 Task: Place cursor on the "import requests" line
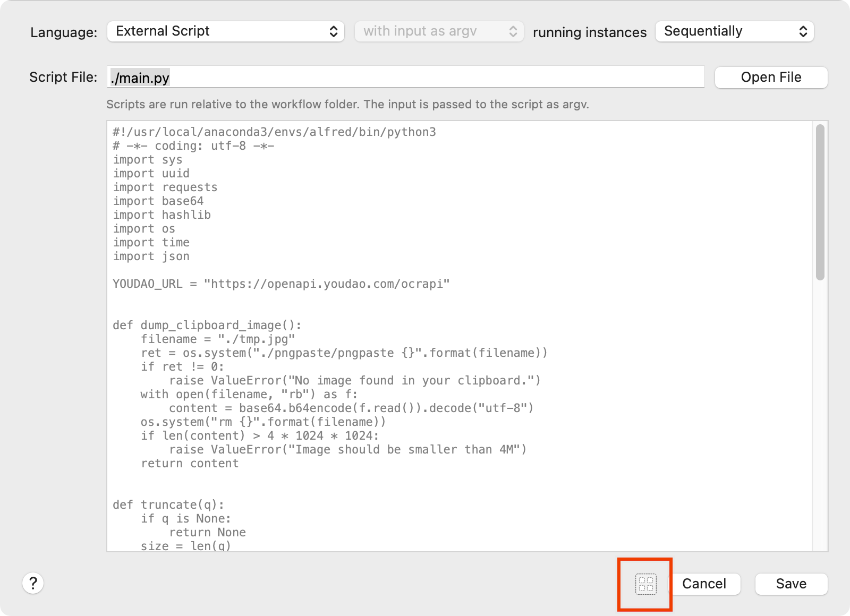point(165,187)
